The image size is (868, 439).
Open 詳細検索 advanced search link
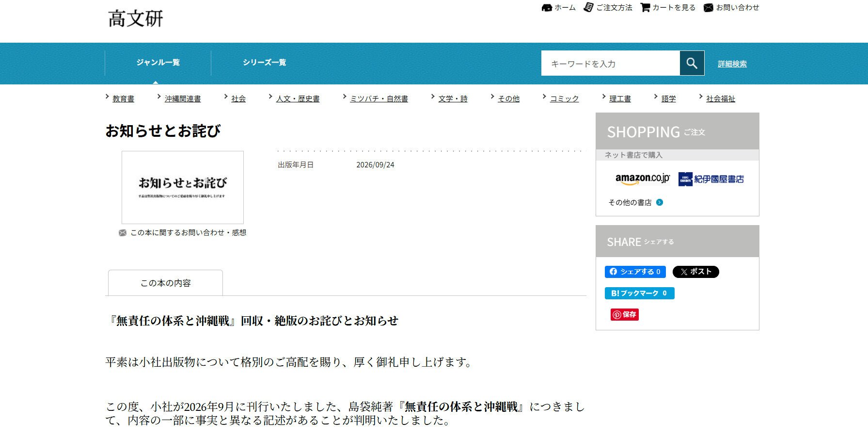732,64
